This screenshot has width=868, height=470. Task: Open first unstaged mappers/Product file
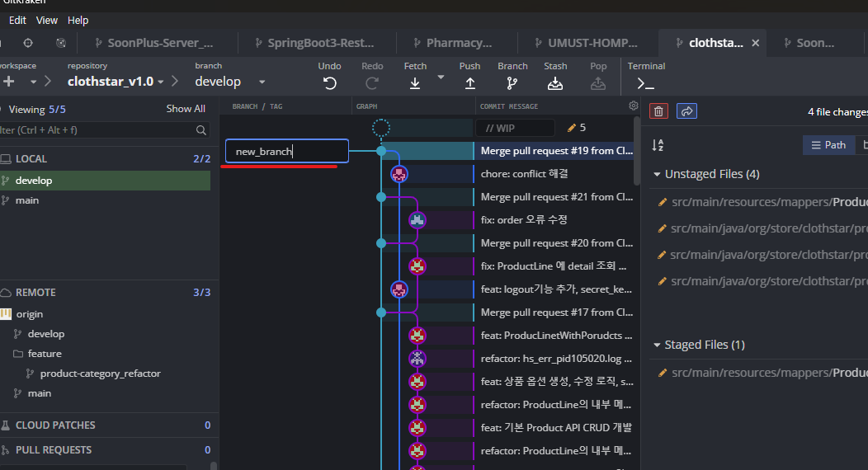click(762, 202)
